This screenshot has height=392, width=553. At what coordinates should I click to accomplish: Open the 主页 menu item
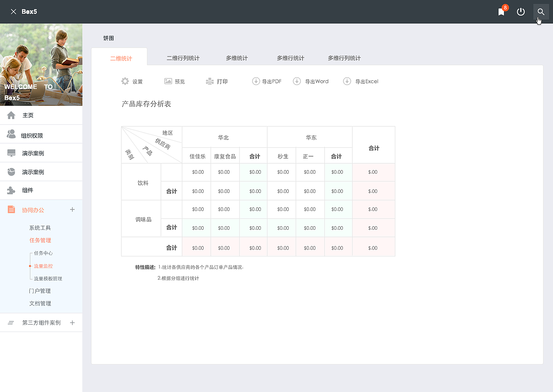click(x=41, y=115)
